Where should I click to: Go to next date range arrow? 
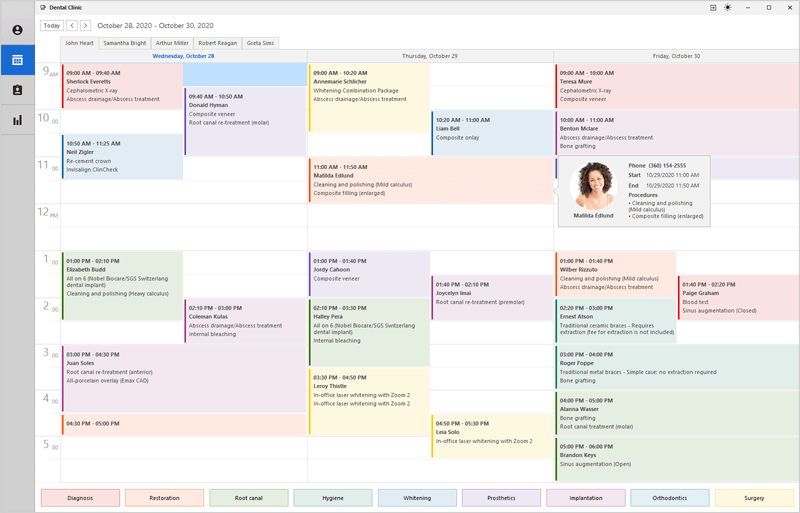[85, 25]
